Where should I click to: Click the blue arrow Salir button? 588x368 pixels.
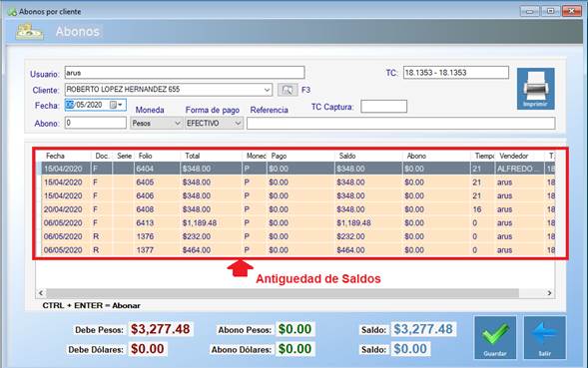tap(544, 338)
